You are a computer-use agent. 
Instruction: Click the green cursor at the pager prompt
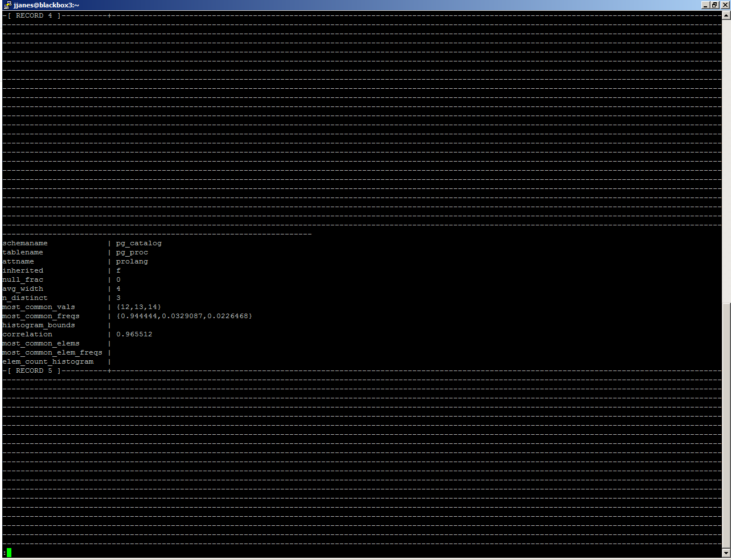click(x=9, y=553)
